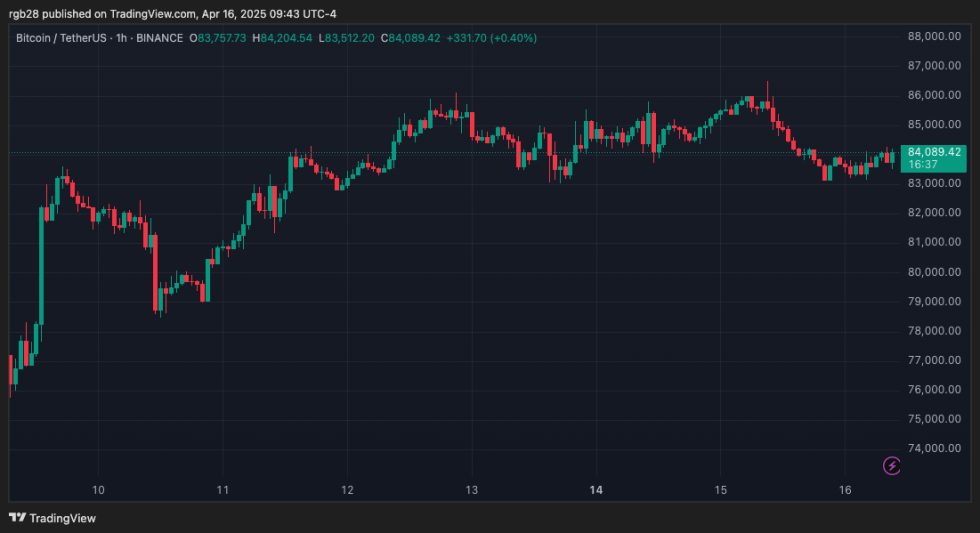The height and width of the screenshot is (533, 980).
Task: Click the green current price label 84,089.42
Action: click(x=934, y=152)
